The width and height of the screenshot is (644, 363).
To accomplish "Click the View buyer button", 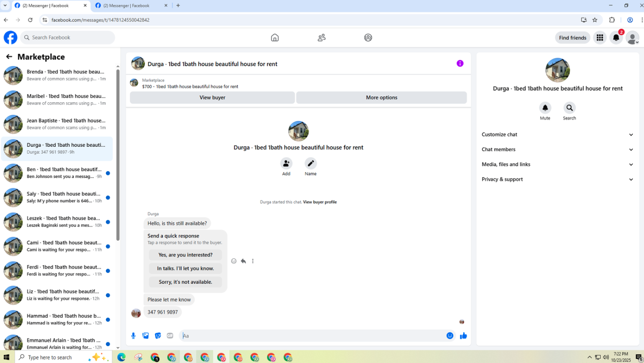I will (212, 97).
